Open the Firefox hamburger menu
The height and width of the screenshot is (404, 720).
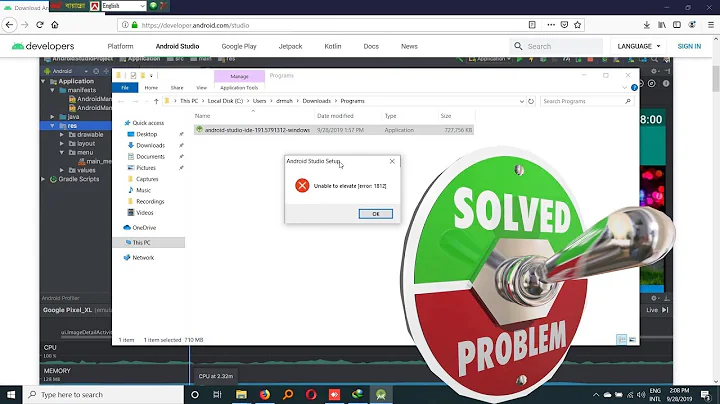pyautogui.click(x=711, y=25)
